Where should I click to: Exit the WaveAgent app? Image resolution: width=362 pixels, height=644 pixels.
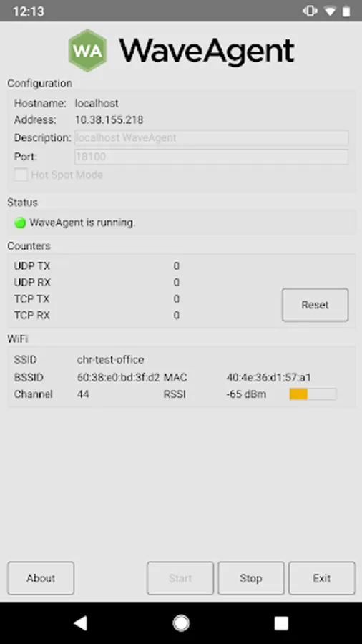(322, 578)
